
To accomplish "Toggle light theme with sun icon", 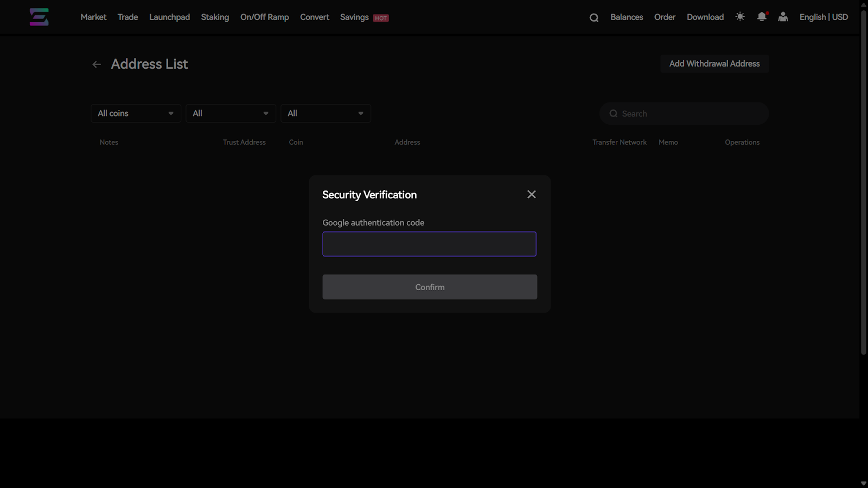I will 740,17.
